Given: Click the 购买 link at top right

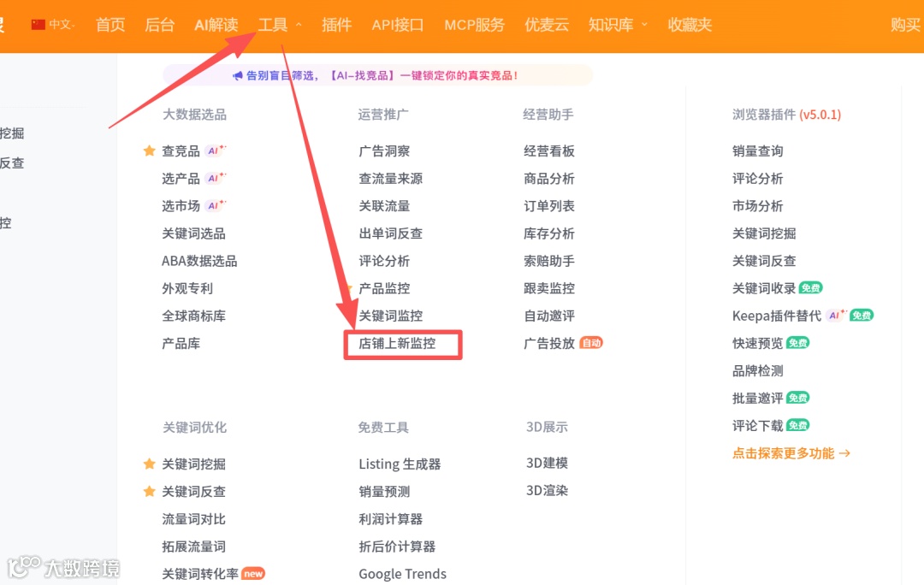Looking at the screenshot, I should (906, 25).
